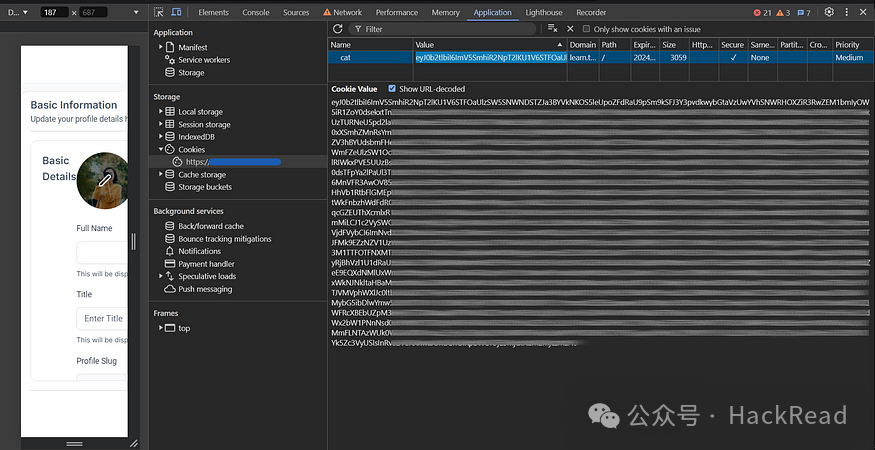Select Cache storage item
The height and width of the screenshot is (450, 875).
[202, 175]
